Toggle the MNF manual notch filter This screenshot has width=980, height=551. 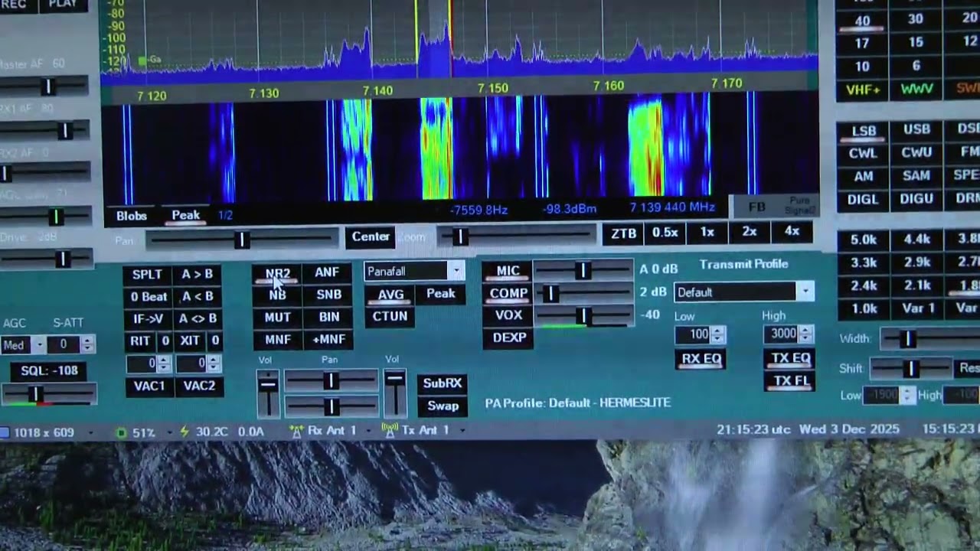click(277, 340)
